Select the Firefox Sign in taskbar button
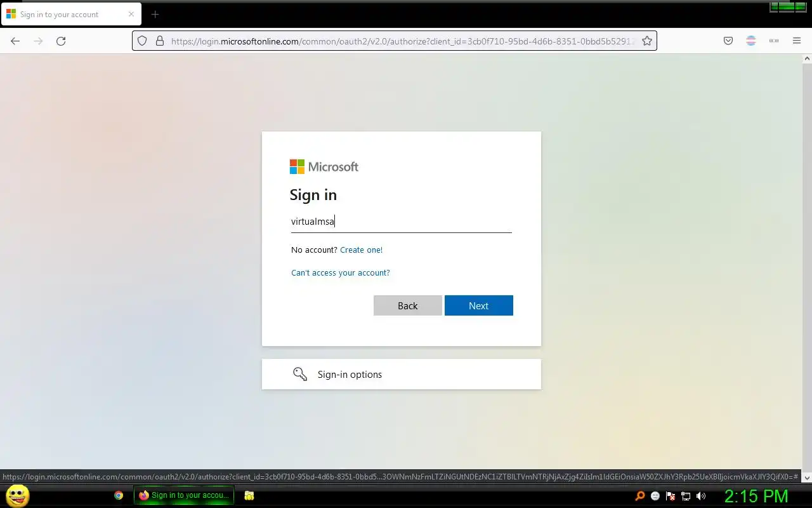Screen dimensions: 812x508 point(184,495)
